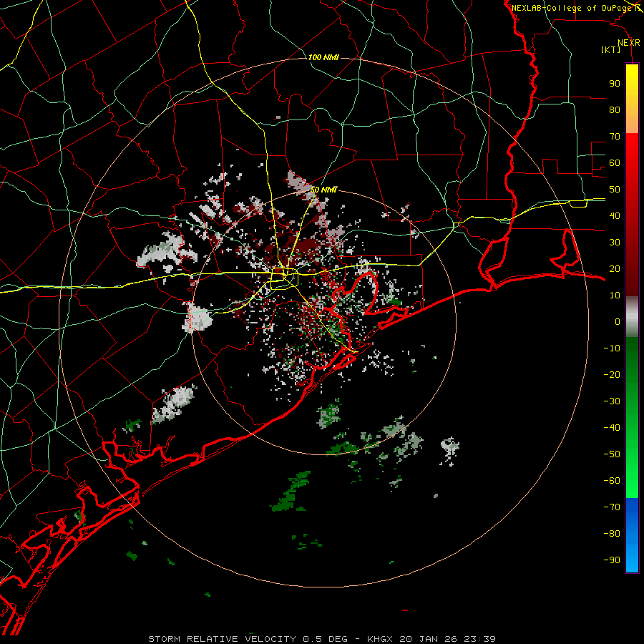The width and height of the screenshot is (644, 644).
Task: Click the "50 NMI" range ring label
Action: (323, 190)
